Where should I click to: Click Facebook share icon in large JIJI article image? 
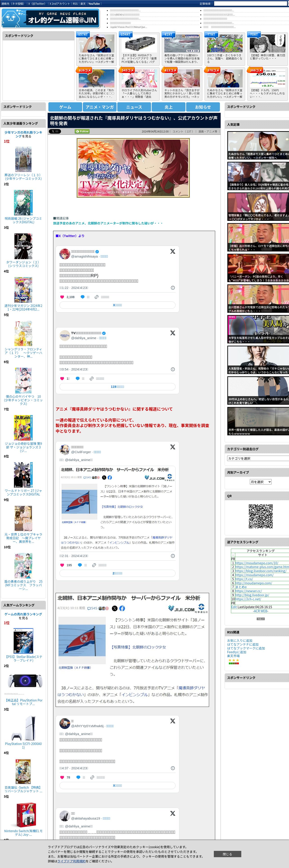coord(122,608)
